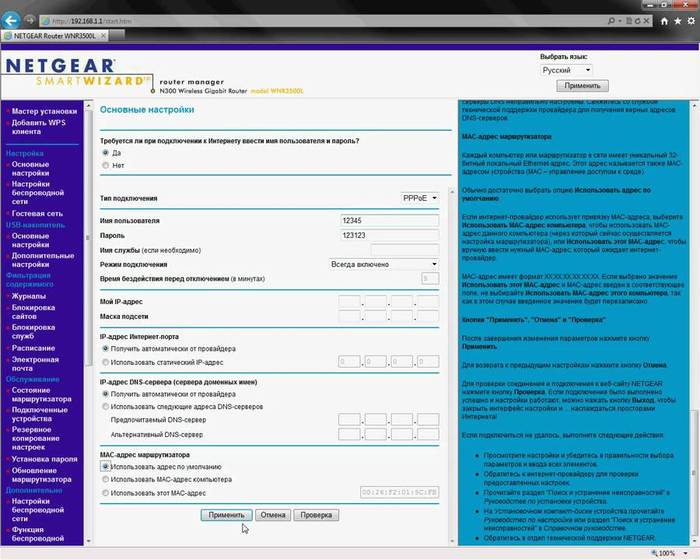Click the MAC address input field
700x560 pixels.
click(400, 493)
